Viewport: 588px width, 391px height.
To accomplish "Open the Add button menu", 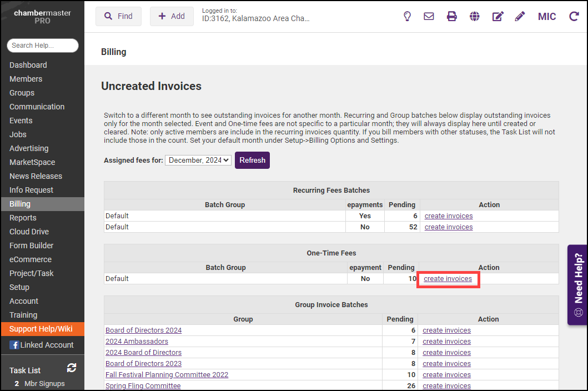I will coord(172,16).
